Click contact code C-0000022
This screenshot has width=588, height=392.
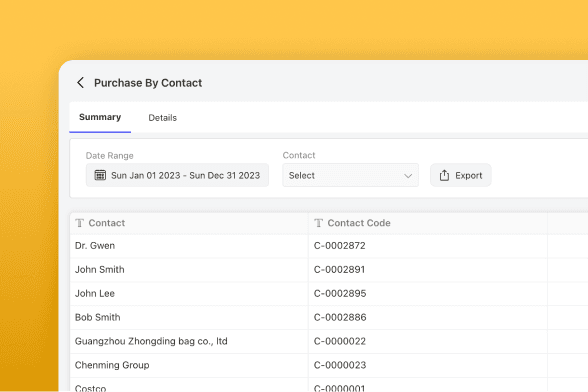[340, 341]
